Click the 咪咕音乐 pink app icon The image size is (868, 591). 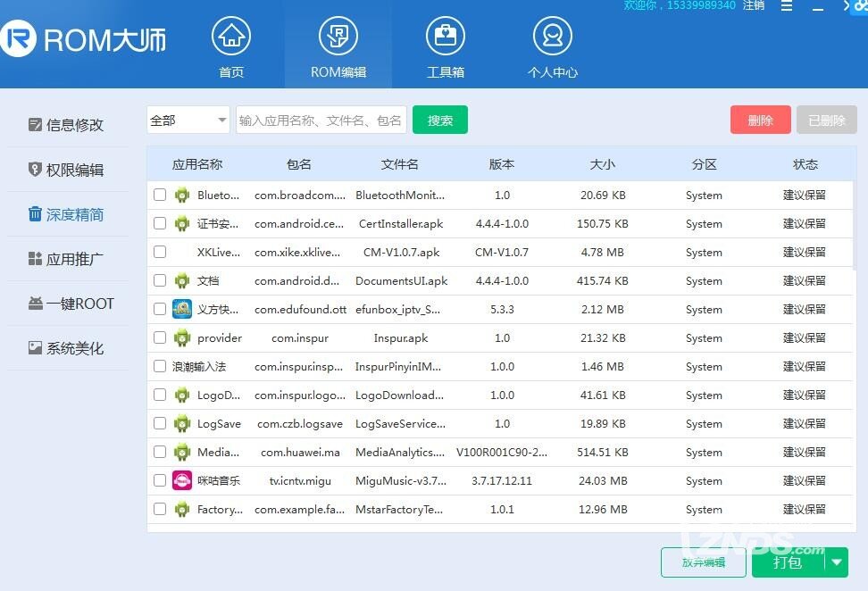[182, 481]
